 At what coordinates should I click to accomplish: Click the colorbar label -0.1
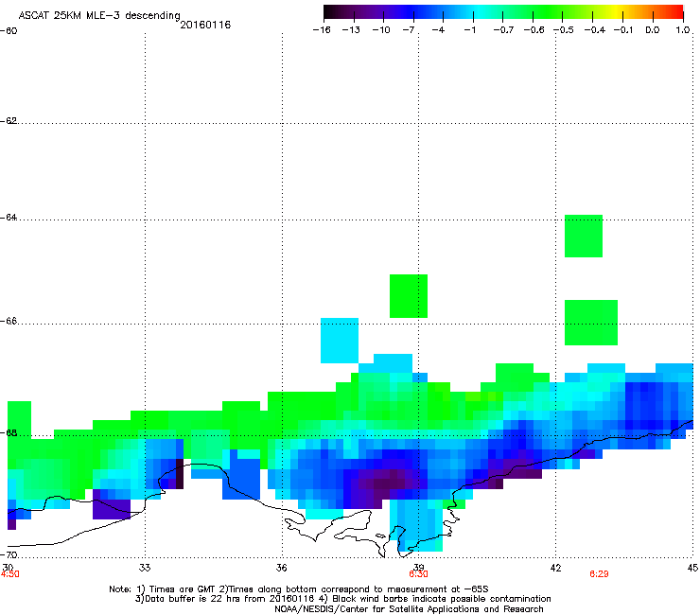pyautogui.click(x=623, y=30)
